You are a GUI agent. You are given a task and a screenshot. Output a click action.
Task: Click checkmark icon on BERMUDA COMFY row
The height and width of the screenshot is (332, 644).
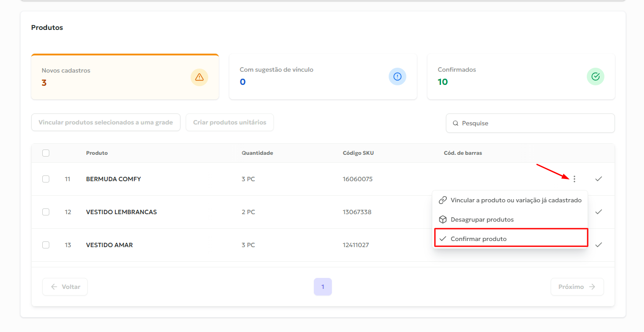598,179
